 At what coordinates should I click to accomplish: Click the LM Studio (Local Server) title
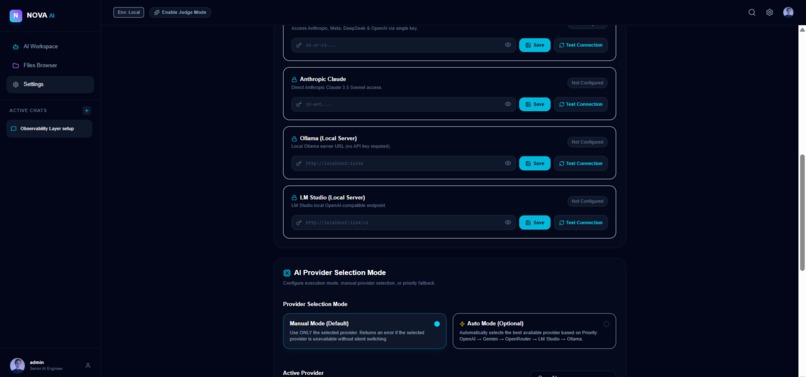point(333,198)
